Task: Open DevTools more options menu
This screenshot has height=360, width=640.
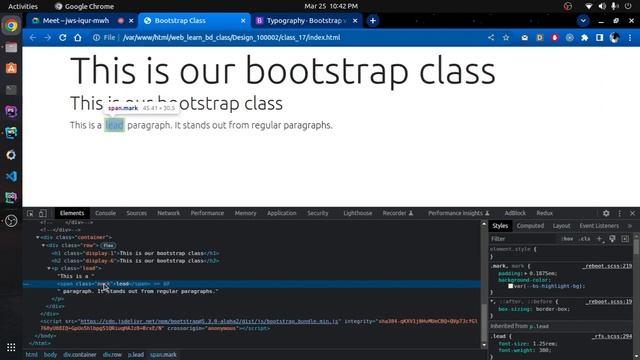Action: pos(620,213)
